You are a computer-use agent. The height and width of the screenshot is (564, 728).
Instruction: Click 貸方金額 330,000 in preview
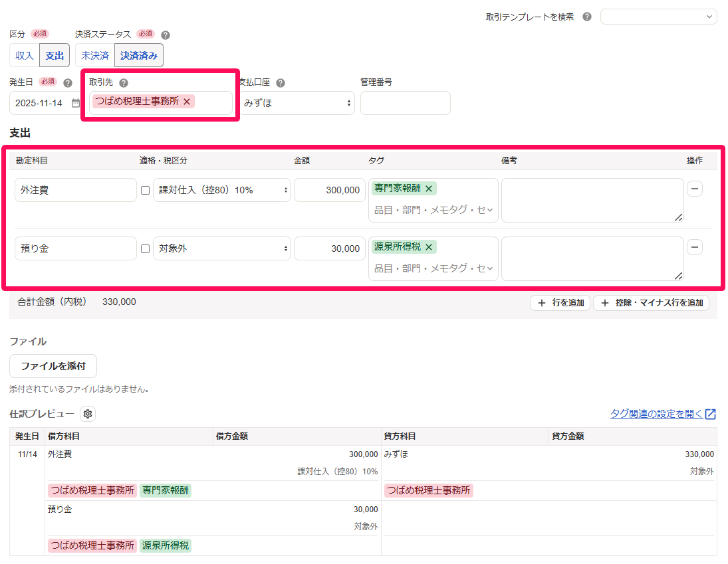click(x=699, y=454)
